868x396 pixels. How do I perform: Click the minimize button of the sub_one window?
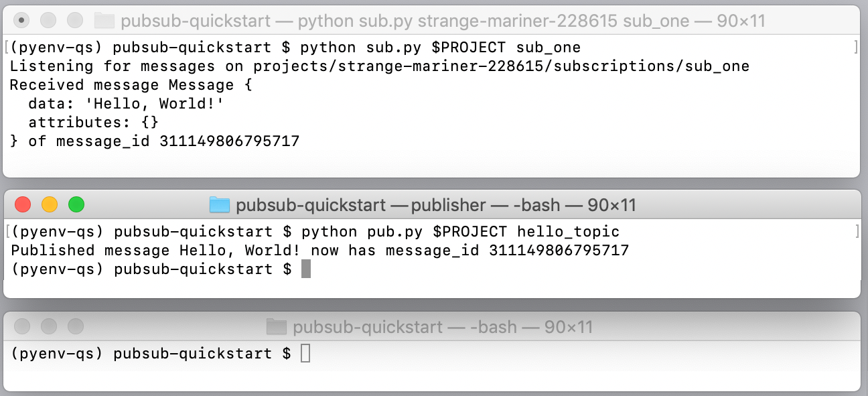[x=48, y=20]
